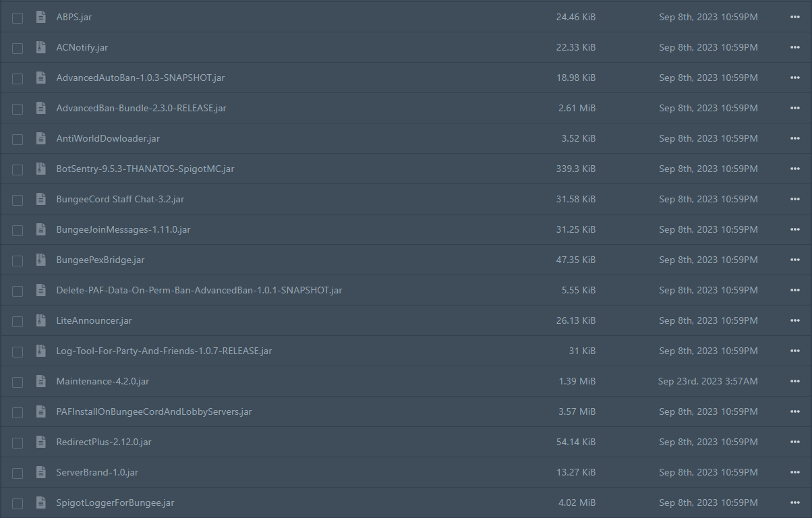Check the AdvancedBan-Bundle-2.3.0-RELEASE.jar row checkbox

pyautogui.click(x=17, y=108)
